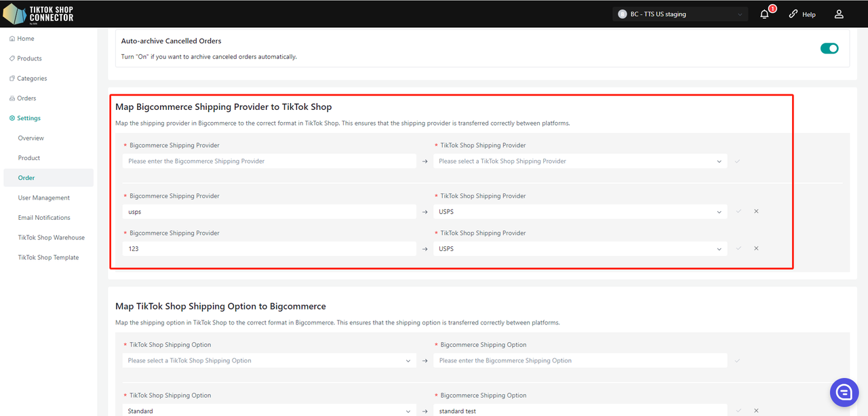Click Map Bigcommerce Shipping Provider heading
The width and height of the screenshot is (868, 416).
(223, 107)
